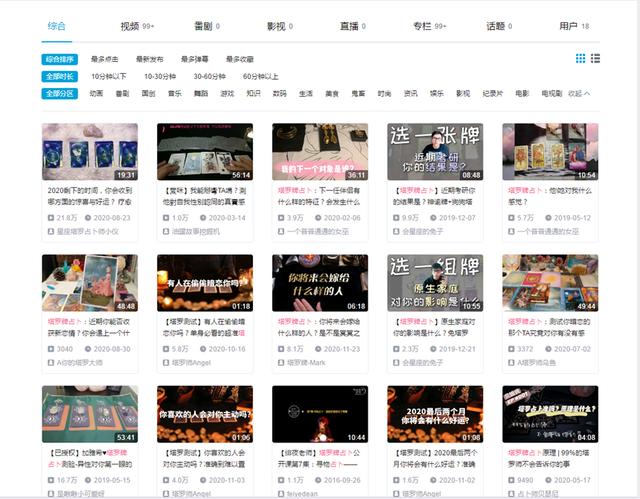Screen dimensions: 640x499
Task: Select 全部分区 category filter
Action: pos(60,93)
